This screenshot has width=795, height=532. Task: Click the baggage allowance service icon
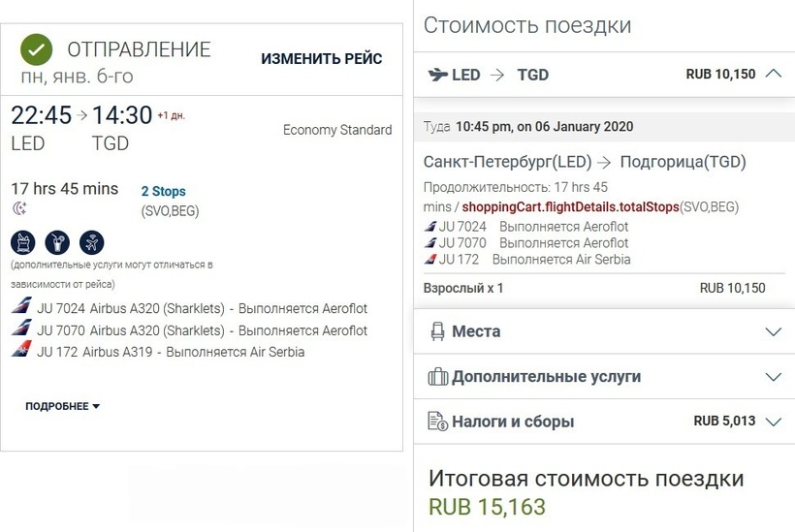tap(23, 242)
